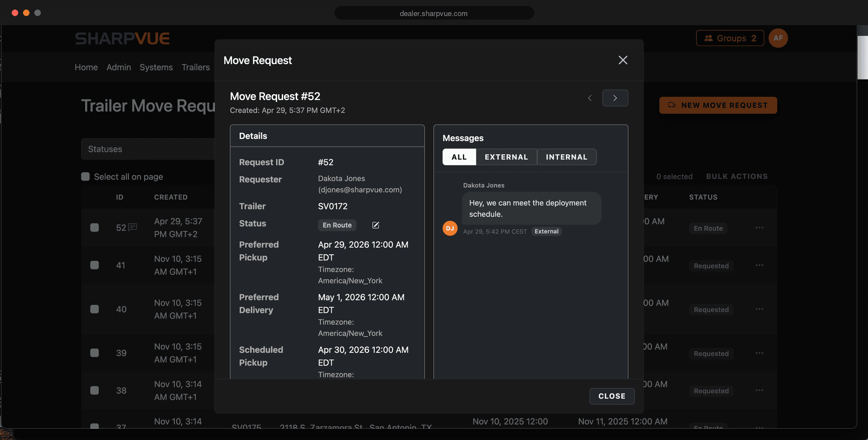868x440 pixels.
Task: Open the Statuses filter dropdown
Action: (x=148, y=149)
